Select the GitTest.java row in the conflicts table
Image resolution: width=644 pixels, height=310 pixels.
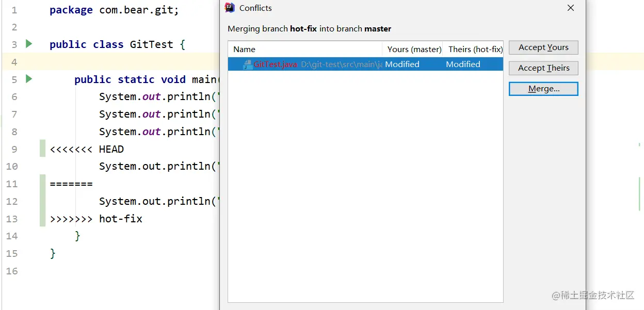tap(365, 64)
